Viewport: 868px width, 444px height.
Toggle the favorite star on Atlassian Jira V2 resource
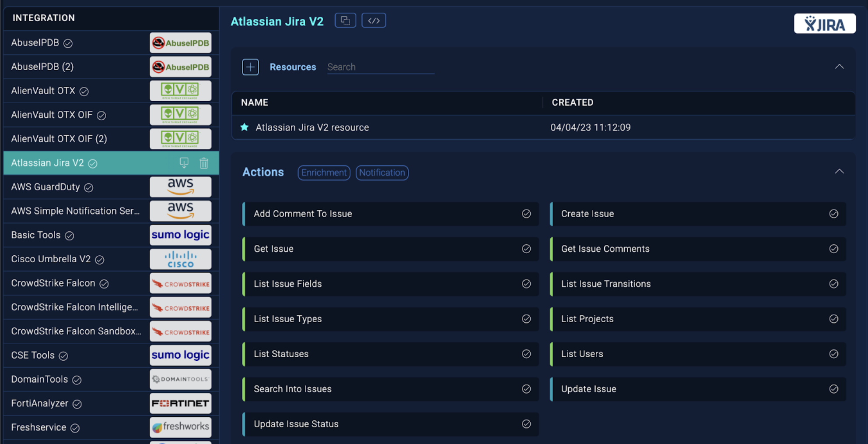point(244,127)
